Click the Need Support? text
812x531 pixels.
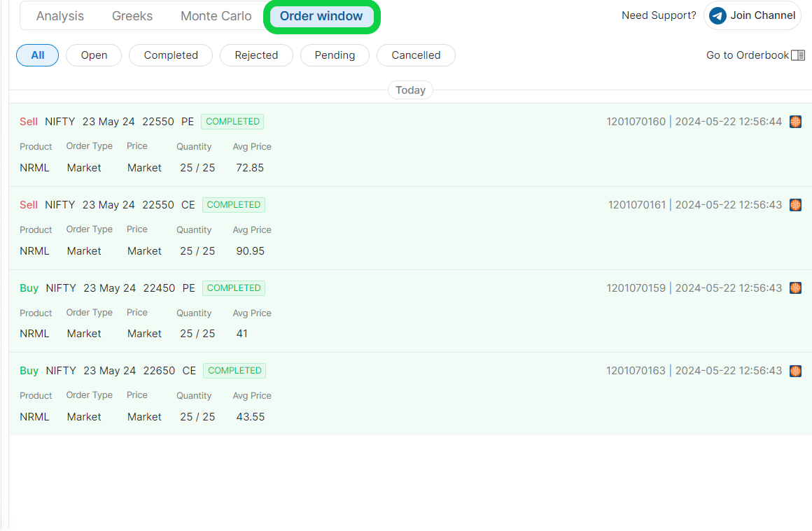click(x=659, y=15)
